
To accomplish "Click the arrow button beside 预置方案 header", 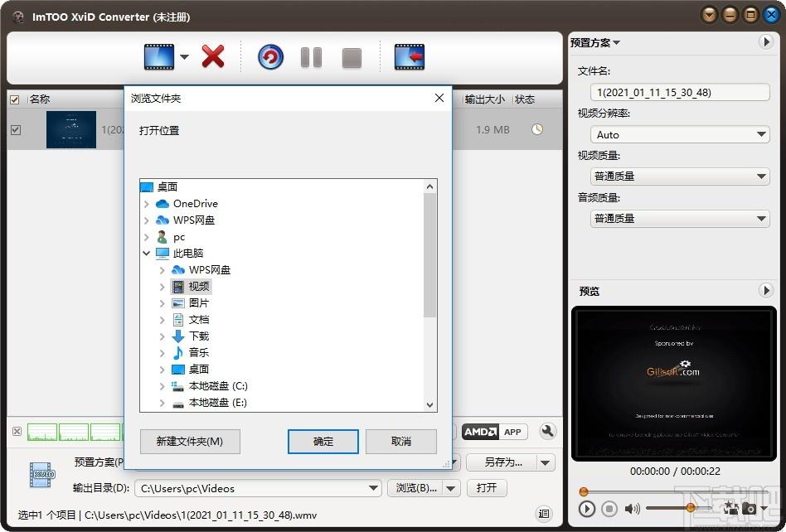I will point(766,42).
